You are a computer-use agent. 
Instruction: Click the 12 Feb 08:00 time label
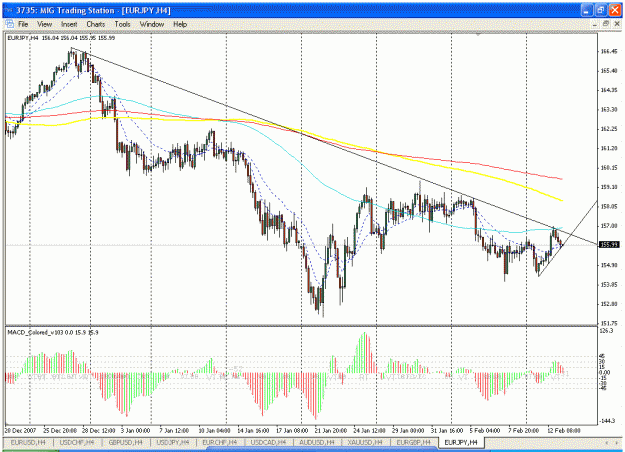click(564, 431)
